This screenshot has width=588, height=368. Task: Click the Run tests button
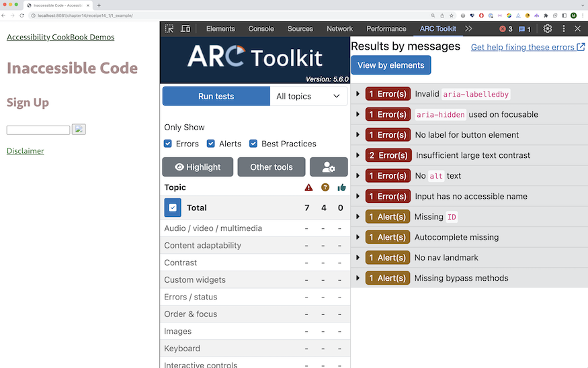pyautogui.click(x=216, y=96)
